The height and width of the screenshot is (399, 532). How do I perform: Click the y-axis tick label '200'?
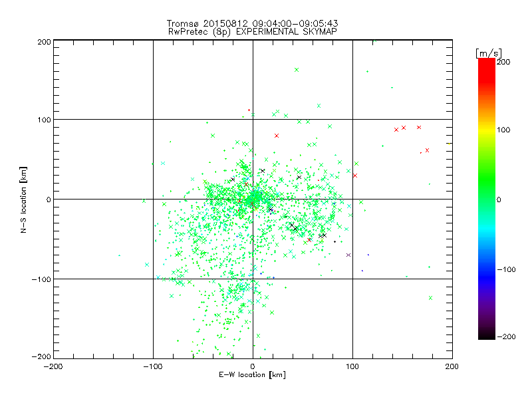(44, 42)
